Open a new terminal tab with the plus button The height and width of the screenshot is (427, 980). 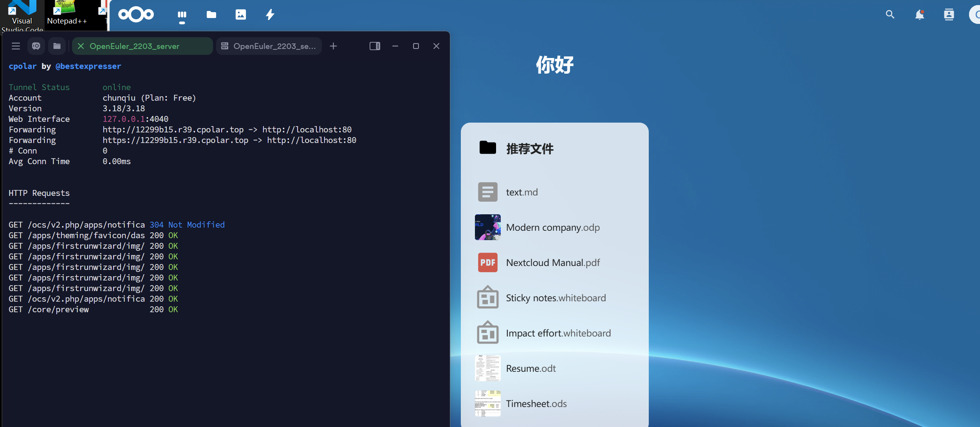333,46
